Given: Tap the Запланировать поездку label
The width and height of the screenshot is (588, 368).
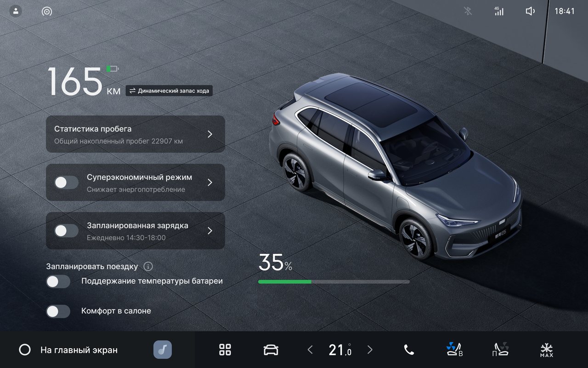Looking at the screenshot, I should pos(92,266).
